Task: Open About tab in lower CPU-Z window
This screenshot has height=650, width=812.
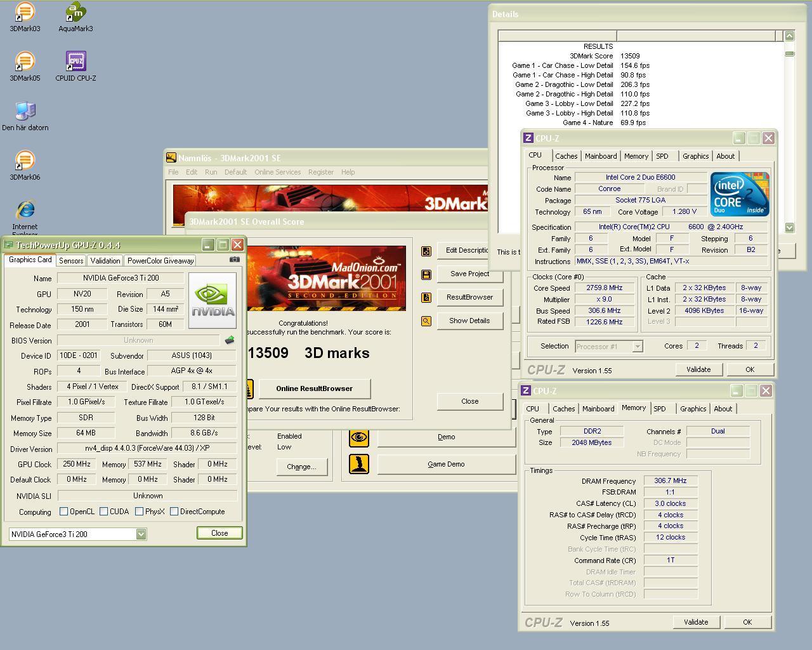Action: pyautogui.click(x=723, y=409)
